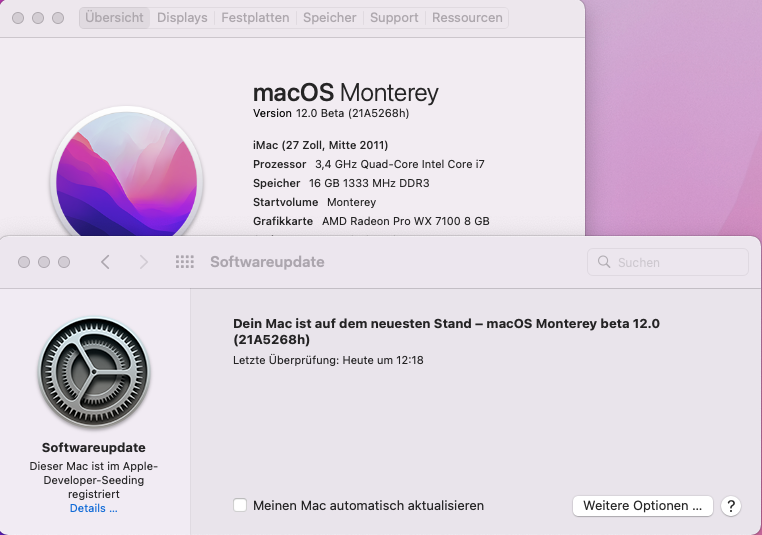The width and height of the screenshot is (762, 535).
Task: Close the Softwareupdate window
Action: 24,262
